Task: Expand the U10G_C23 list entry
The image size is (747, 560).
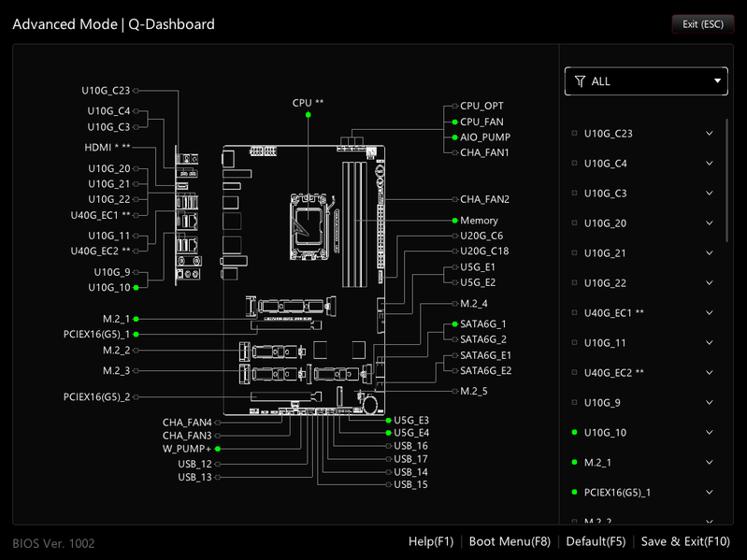Action: pyautogui.click(x=710, y=134)
